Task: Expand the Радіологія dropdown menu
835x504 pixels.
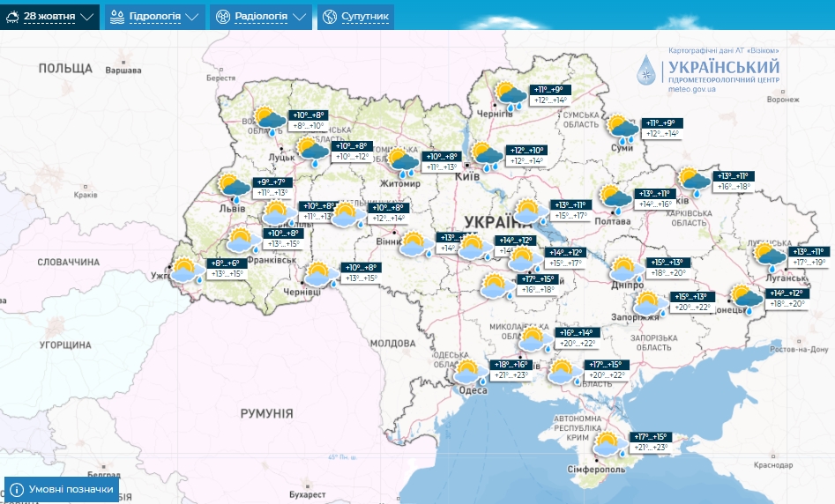Action: tap(261, 17)
